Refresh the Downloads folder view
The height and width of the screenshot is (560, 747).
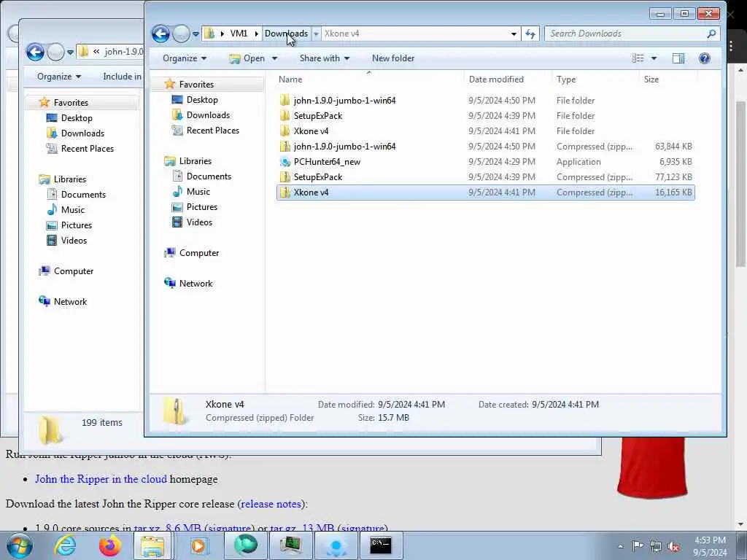[x=530, y=34]
